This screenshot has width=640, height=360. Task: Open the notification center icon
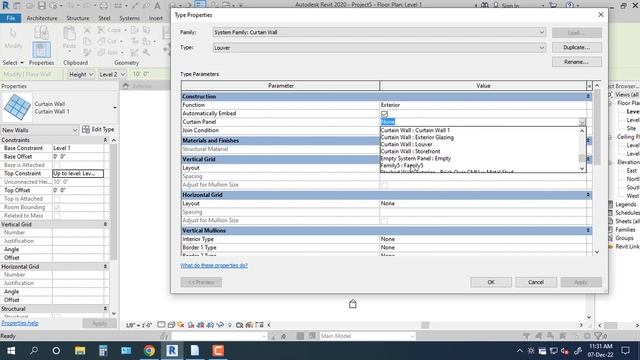(625, 351)
